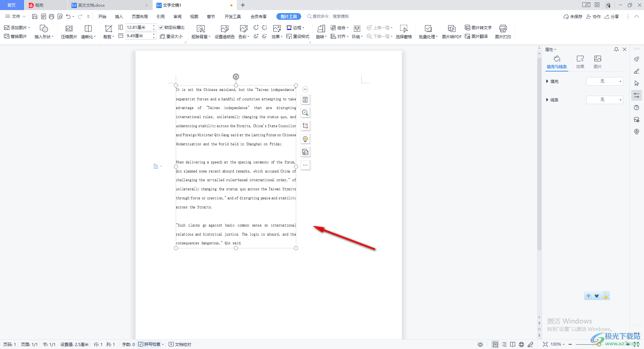Open the Color (色彩) picture tool
The height and width of the screenshot is (349, 644).
[x=244, y=32]
